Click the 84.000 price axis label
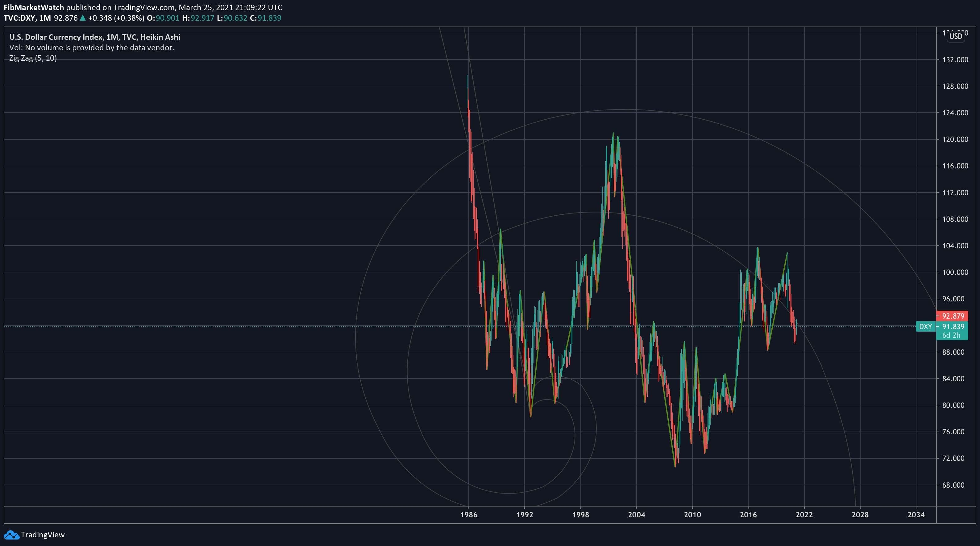 953,378
